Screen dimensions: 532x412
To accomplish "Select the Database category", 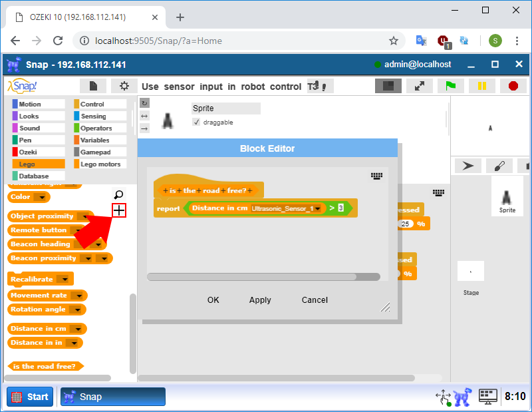I will [39, 176].
